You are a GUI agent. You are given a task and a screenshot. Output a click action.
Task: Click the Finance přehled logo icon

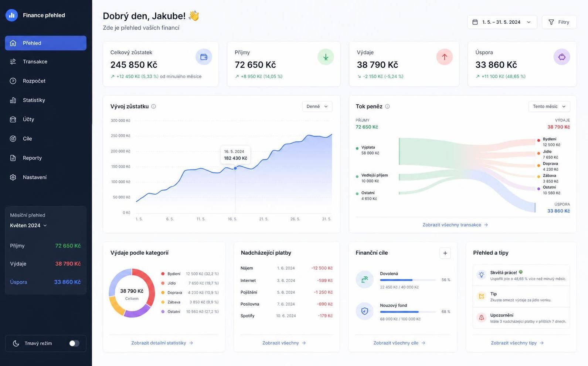[12, 15]
